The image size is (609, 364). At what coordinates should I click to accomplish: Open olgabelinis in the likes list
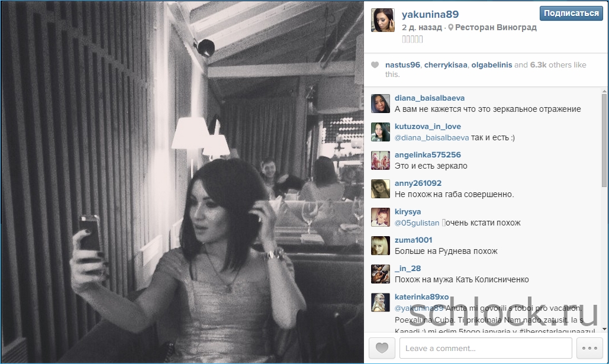click(492, 65)
